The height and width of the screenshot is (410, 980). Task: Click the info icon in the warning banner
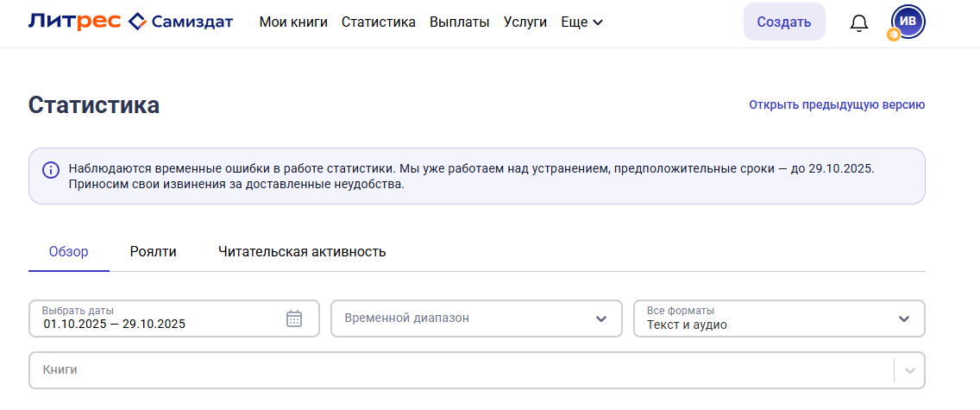[51, 168]
